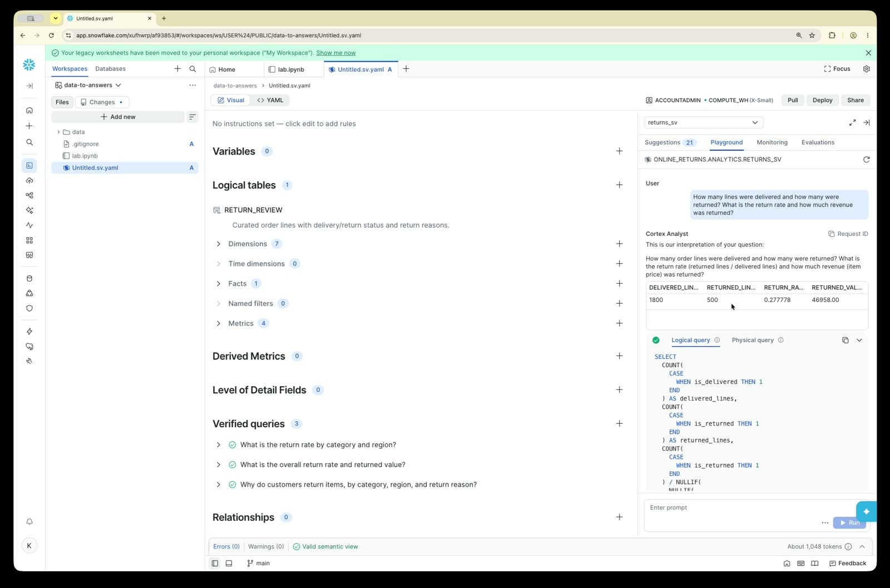Expand the Named filters section
Viewport: 890px width, 588px height.
218,304
